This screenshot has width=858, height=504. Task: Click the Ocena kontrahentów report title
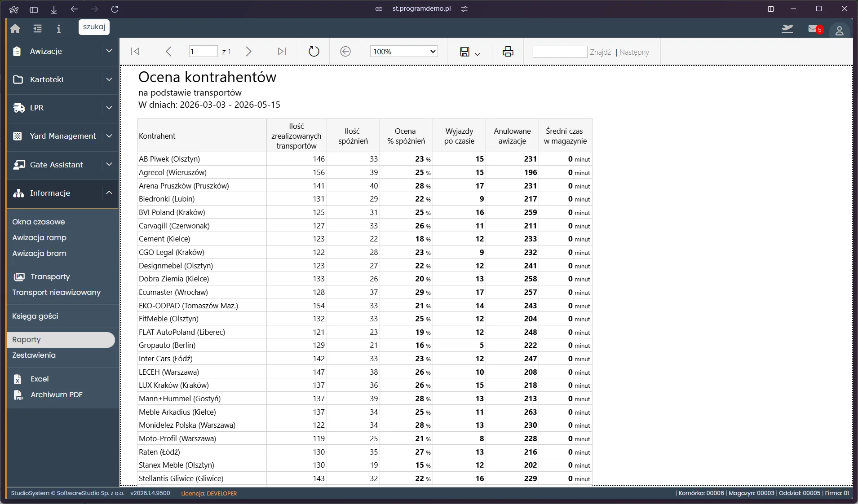(x=207, y=77)
